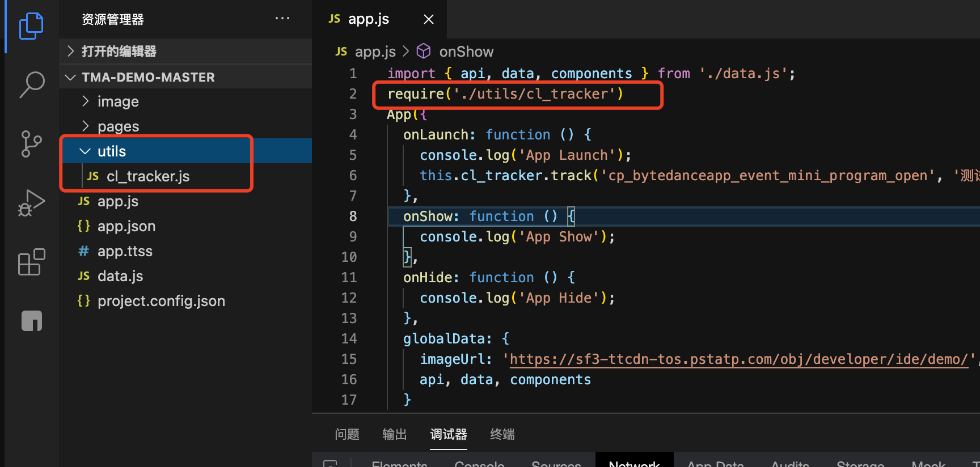Open explorer more actions ellipsis menu
980x467 pixels.
(282, 19)
